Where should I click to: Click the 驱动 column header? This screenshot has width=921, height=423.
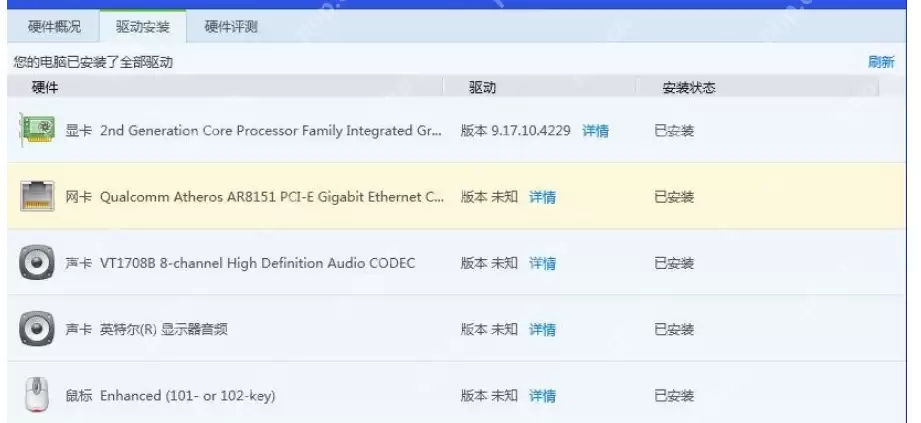(x=482, y=88)
